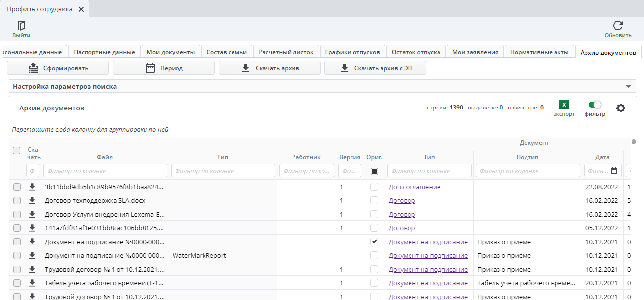Focus the Тип file column filter field
Viewport: 644px width, 300px height.
click(x=223, y=171)
